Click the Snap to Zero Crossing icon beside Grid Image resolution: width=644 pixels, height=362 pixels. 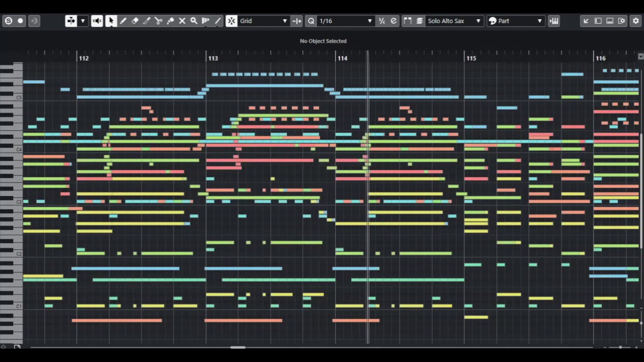297,21
